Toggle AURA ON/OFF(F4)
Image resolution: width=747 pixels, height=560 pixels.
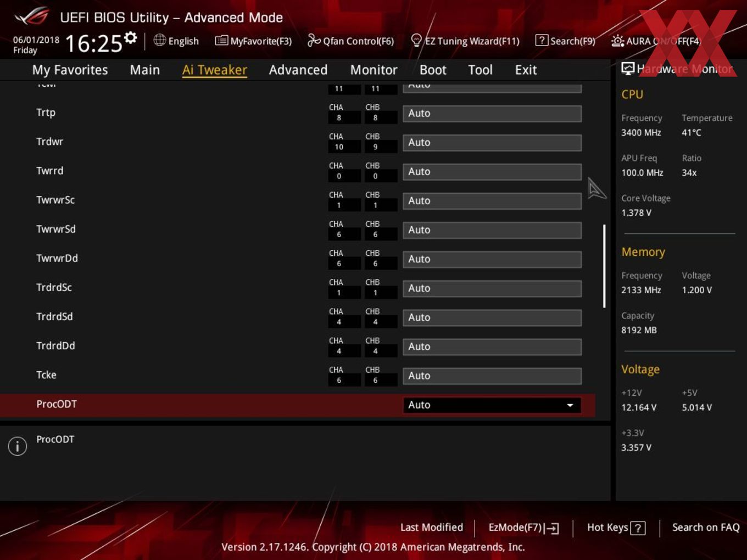coord(656,41)
